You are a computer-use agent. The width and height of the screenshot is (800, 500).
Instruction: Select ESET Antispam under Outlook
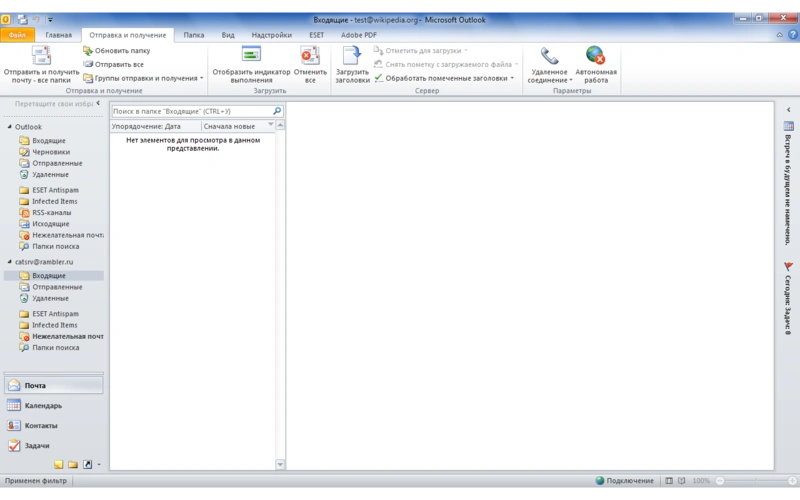point(55,190)
